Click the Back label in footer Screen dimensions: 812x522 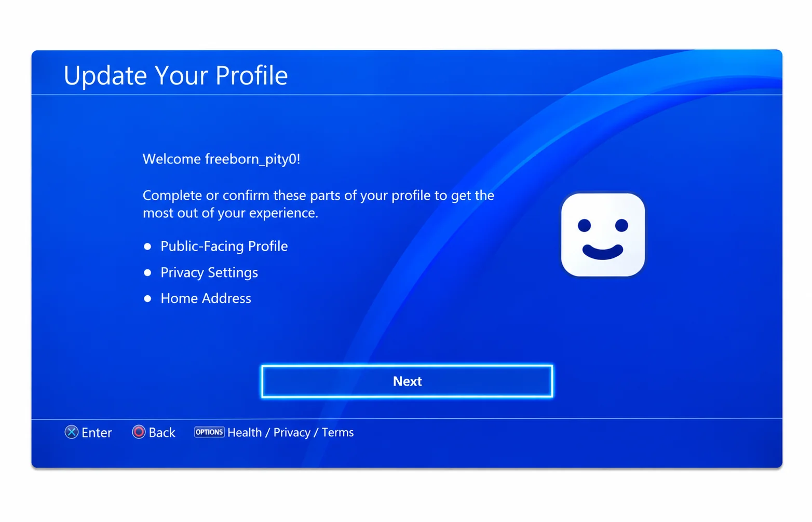[162, 433]
